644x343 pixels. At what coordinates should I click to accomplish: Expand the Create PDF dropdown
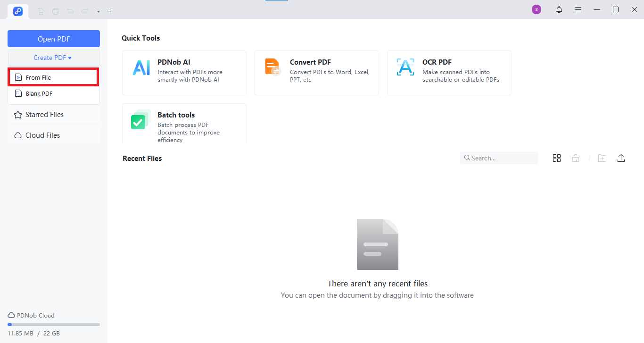(x=53, y=57)
